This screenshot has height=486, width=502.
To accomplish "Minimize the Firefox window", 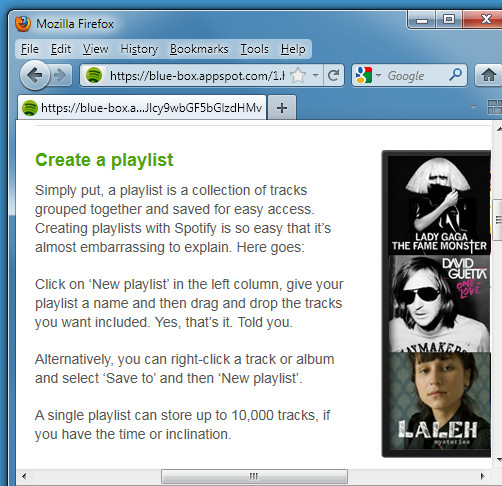I will pyautogui.click(x=422, y=20).
